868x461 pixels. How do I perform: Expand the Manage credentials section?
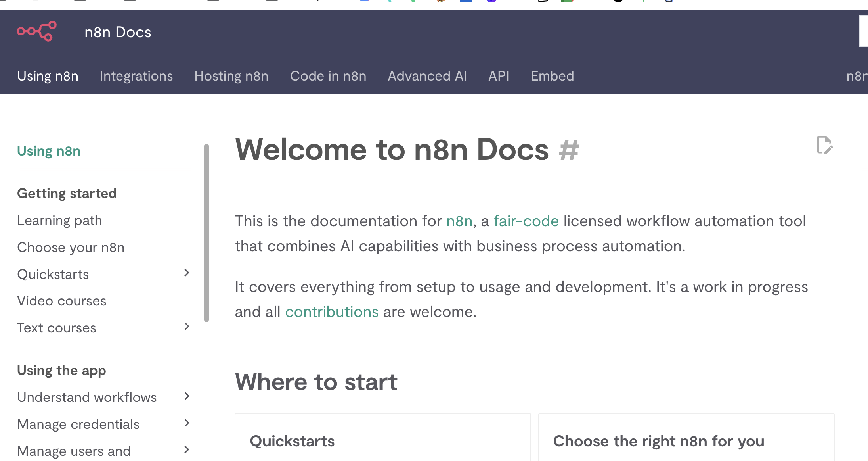click(187, 423)
